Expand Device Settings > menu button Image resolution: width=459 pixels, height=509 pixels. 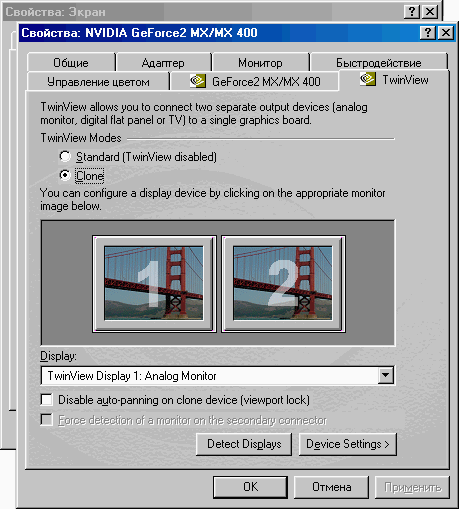coord(348,444)
